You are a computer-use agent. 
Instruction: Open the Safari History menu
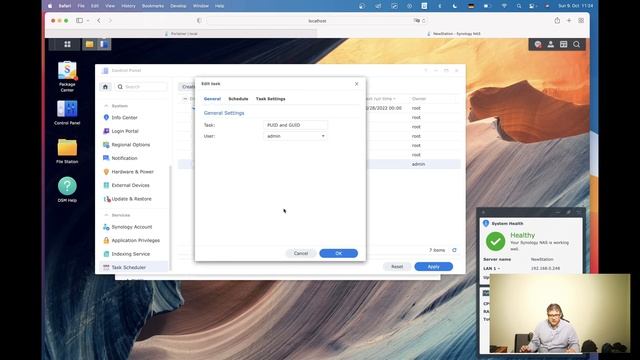[x=128, y=6]
